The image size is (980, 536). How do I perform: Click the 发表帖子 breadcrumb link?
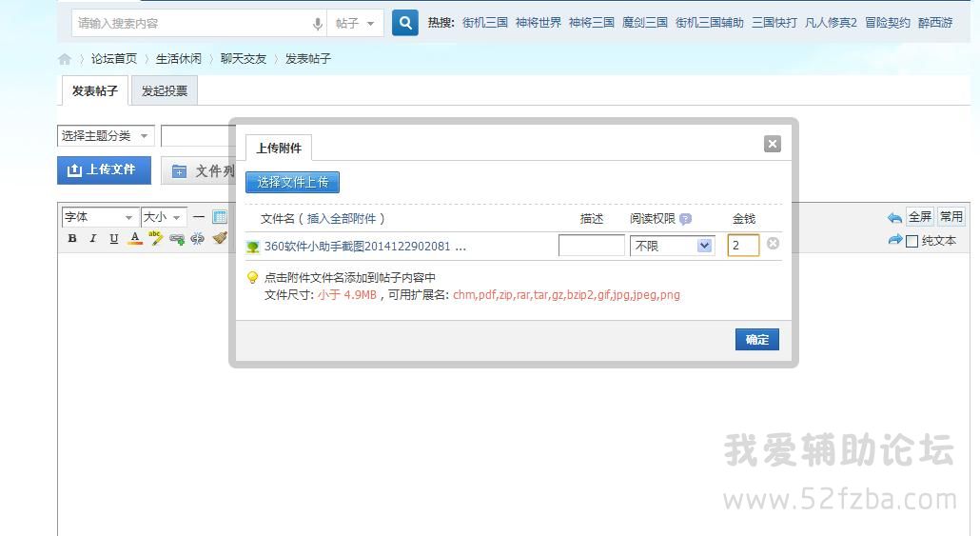pyautogui.click(x=308, y=59)
